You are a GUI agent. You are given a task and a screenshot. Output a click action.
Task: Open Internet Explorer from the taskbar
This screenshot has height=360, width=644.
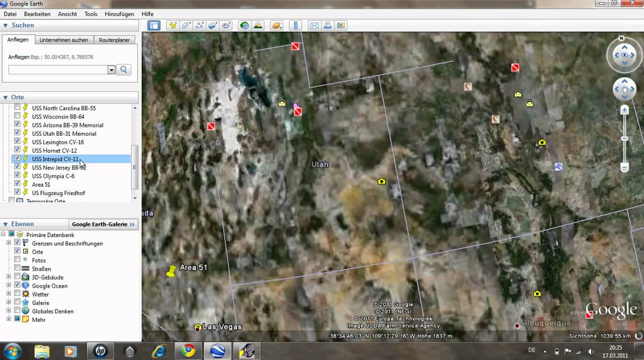click(159, 350)
